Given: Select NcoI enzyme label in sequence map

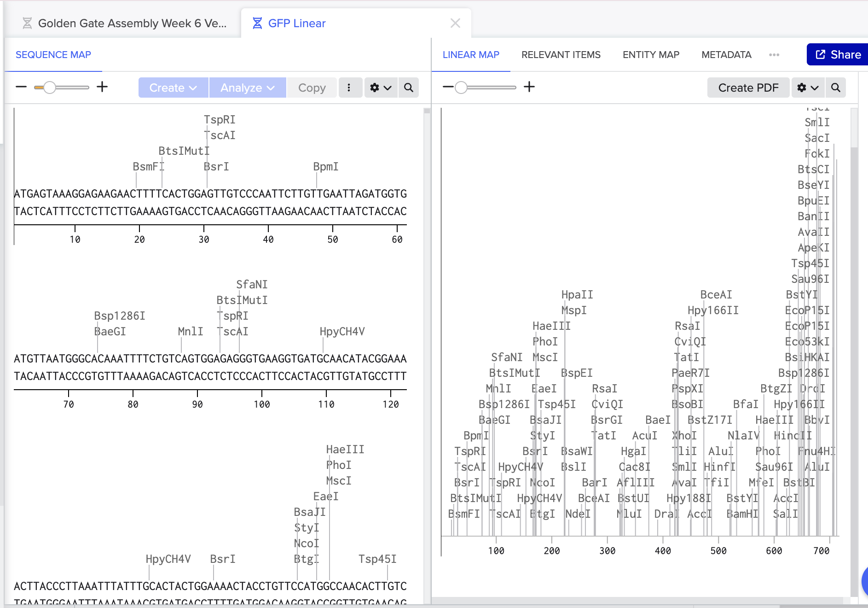Looking at the screenshot, I should [307, 544].
